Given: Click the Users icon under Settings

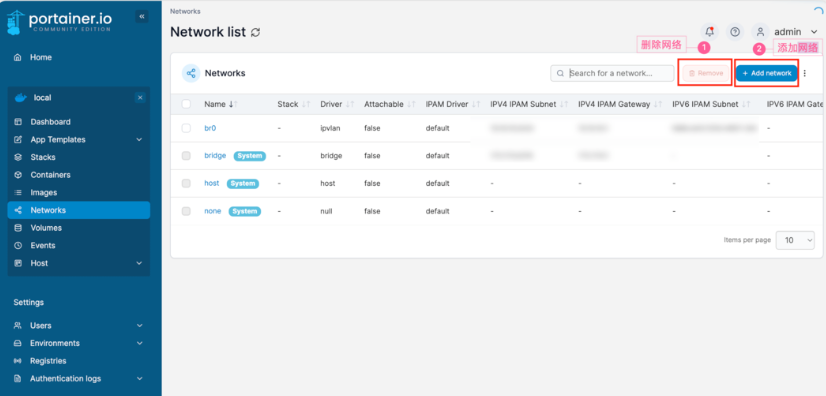Looking at the screenshot, I should (x=18, y=325).
